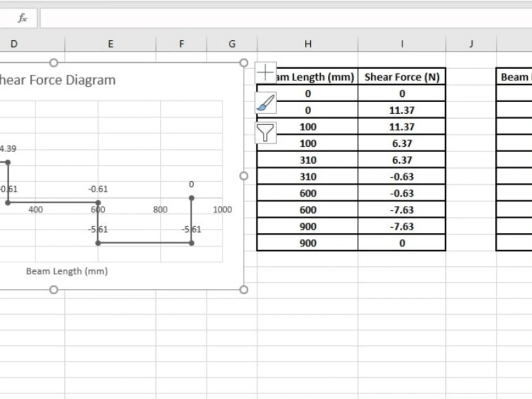The width and height of the screenshot is (532, 399).
Task: Select the Beam Length (mm) header cell
Action: pos(307,77)
